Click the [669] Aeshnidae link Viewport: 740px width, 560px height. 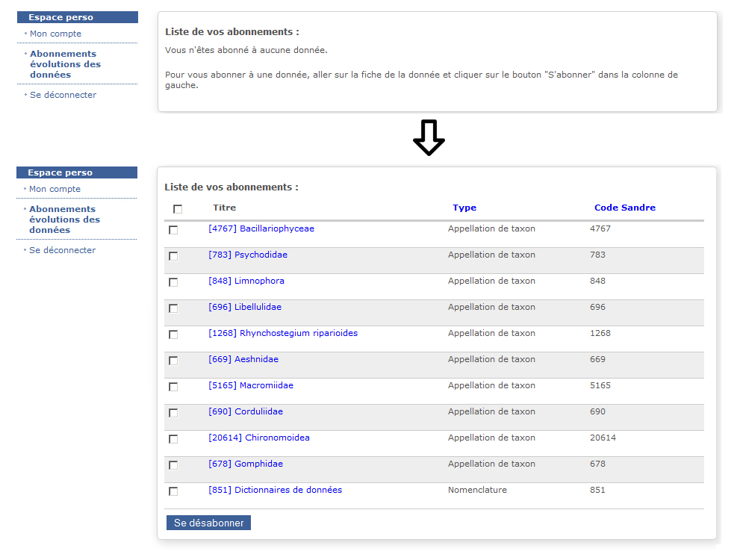click(243, 359)
